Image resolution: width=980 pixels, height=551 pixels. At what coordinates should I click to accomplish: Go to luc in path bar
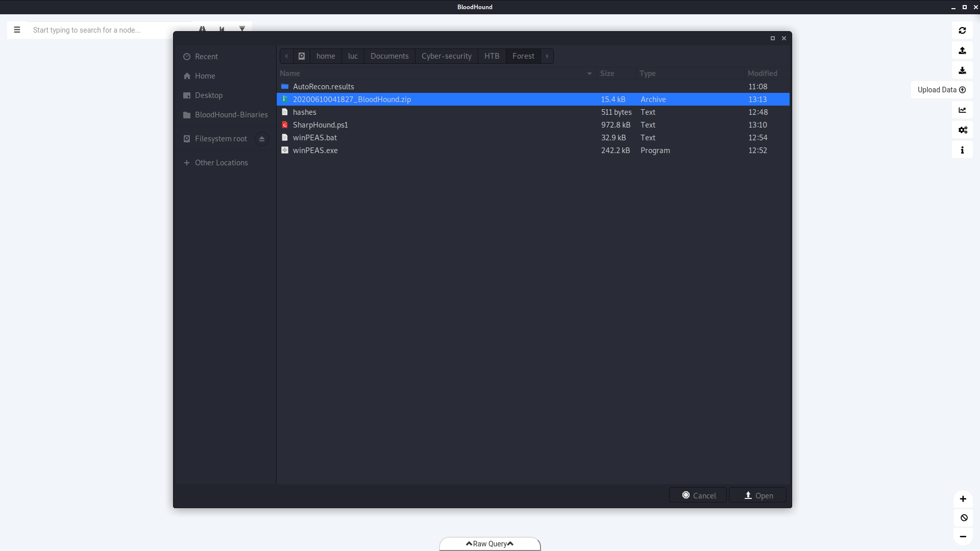point(353,56)
